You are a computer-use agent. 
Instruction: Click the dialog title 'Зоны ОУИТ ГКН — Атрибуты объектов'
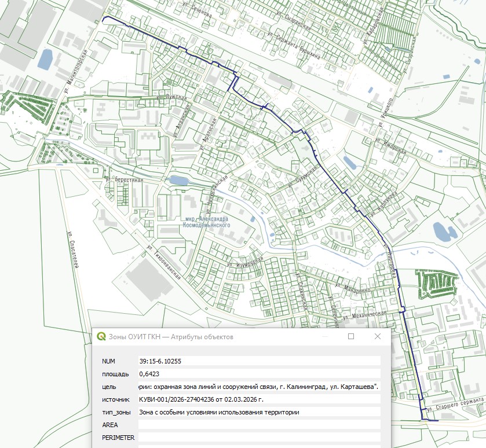172,337
